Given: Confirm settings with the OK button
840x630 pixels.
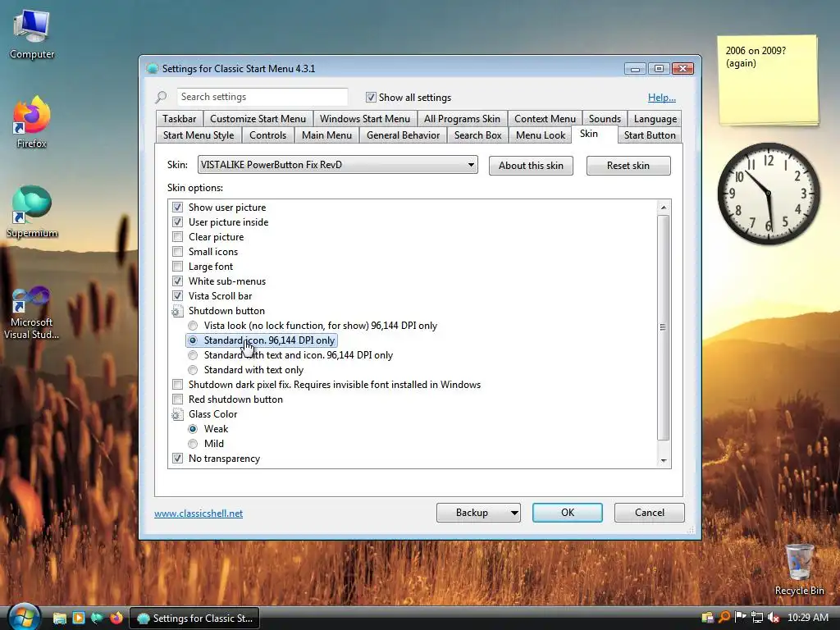Looking at the screenshot, I should pos(568,513).
